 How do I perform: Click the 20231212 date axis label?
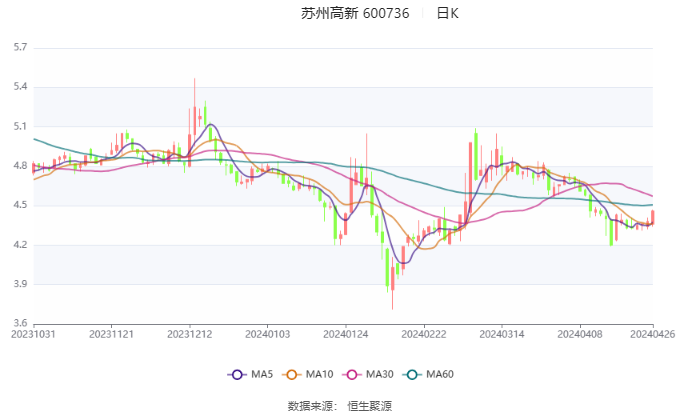point(190,334)
